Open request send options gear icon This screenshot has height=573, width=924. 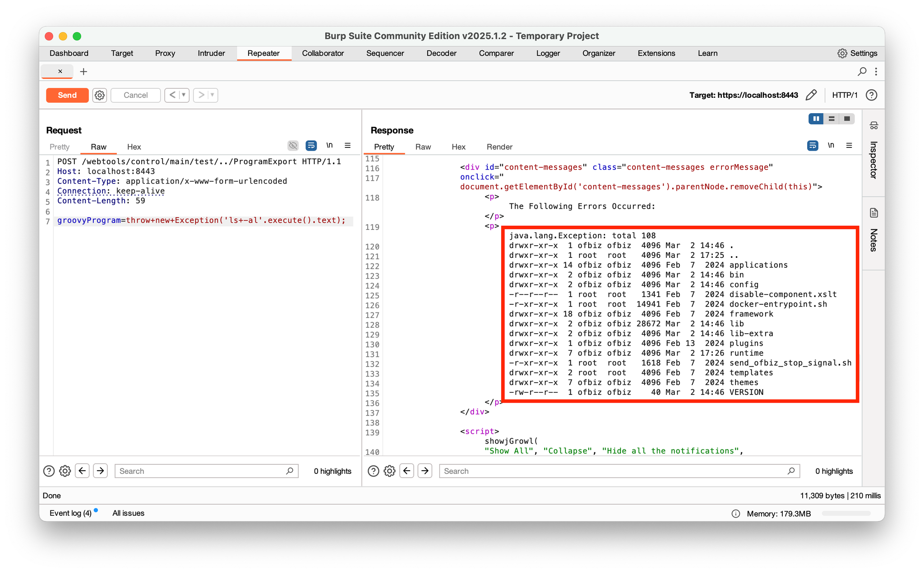coord(100,95)
